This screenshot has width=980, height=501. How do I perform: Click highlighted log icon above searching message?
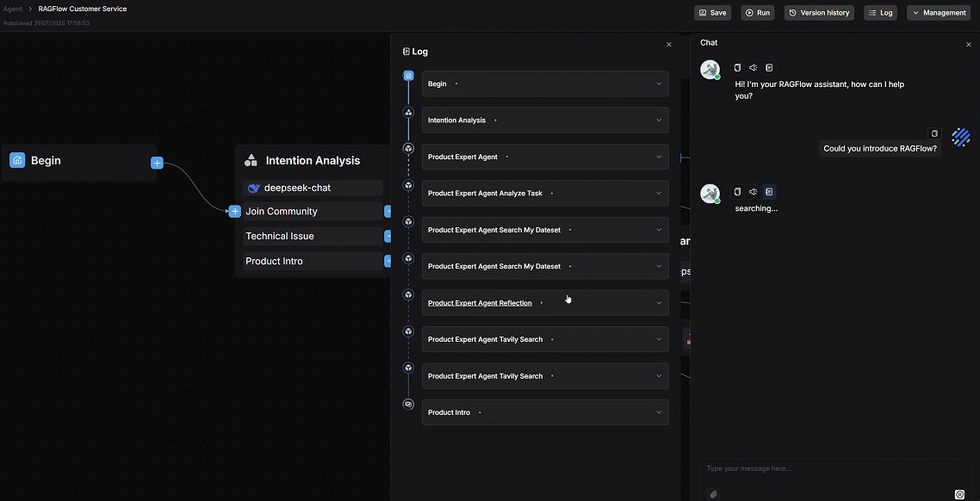pyautogui.click(x=769, y=192)
